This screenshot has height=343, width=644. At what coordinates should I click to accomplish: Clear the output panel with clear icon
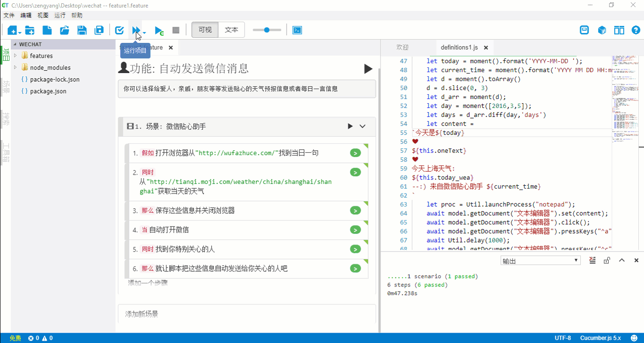(x=593, y=260)
